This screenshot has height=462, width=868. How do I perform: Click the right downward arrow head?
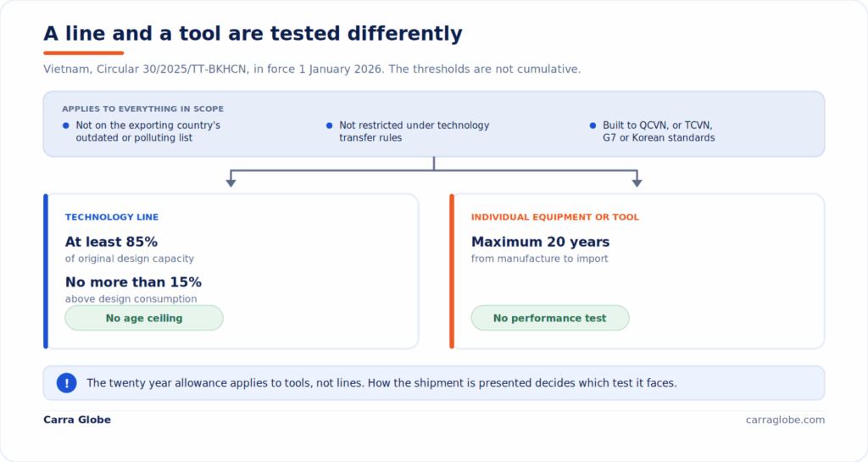click(637, 182)
